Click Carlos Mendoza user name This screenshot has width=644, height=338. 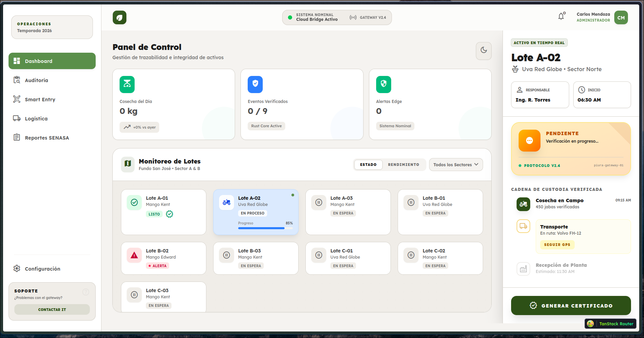593,14
